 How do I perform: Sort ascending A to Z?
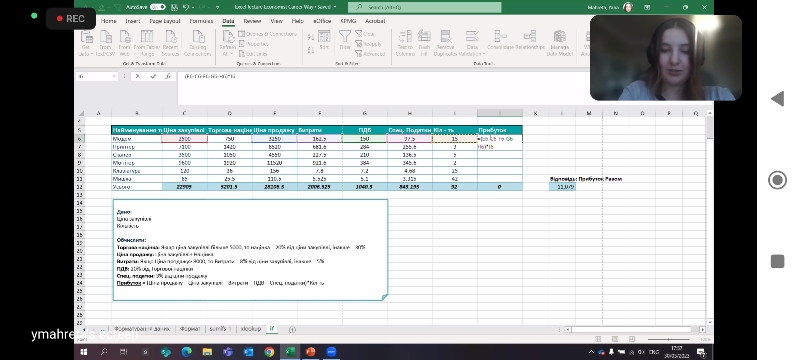click(311, 37)
